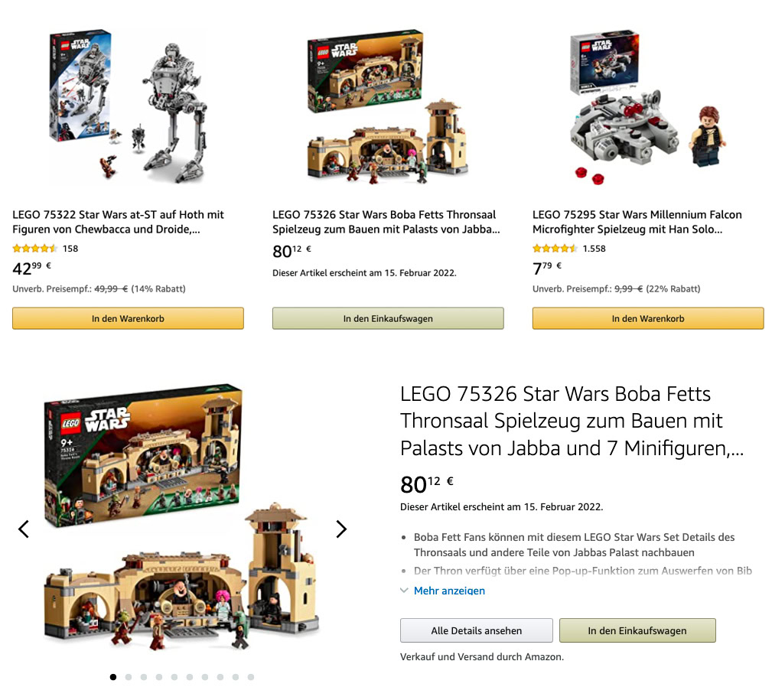Jump to the second carousel dot

click(x=129, y=677)
